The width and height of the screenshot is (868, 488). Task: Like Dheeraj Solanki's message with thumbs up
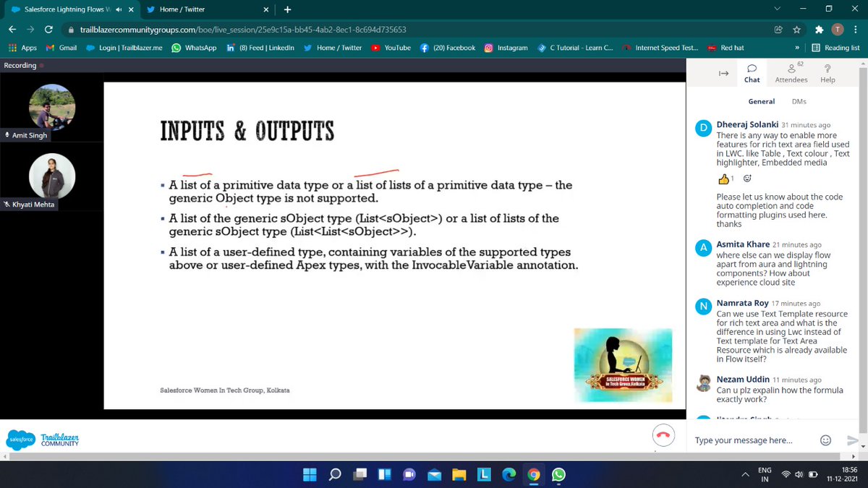click(x=723, y=179)
